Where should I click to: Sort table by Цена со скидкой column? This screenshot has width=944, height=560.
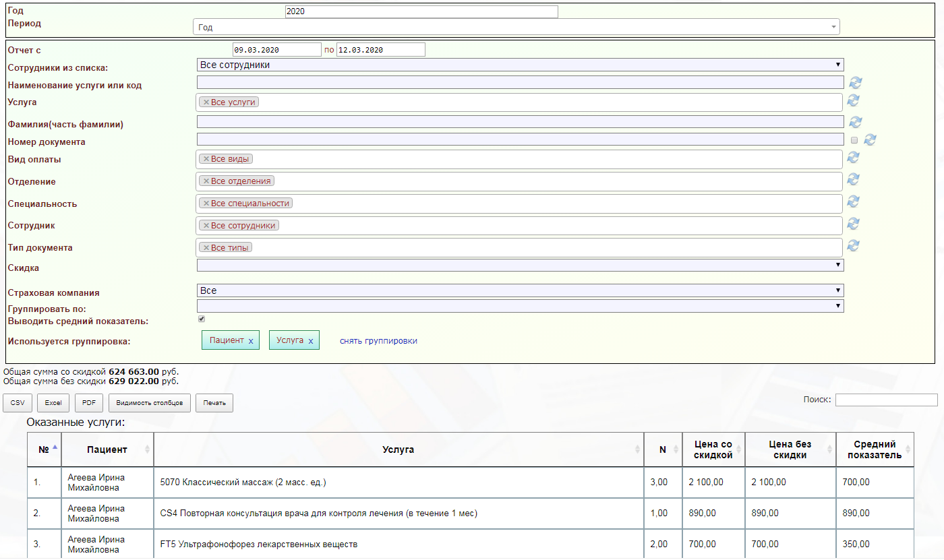click(713, 449)
